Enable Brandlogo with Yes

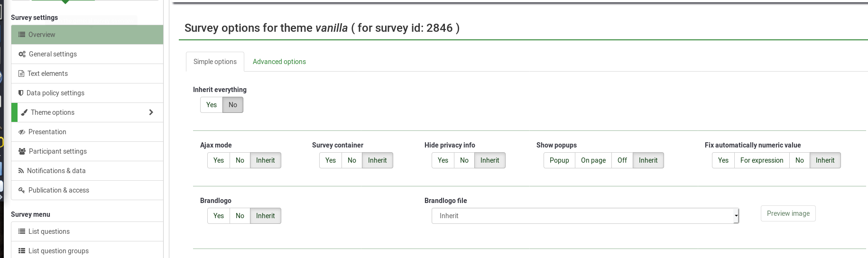coord(219,216)
